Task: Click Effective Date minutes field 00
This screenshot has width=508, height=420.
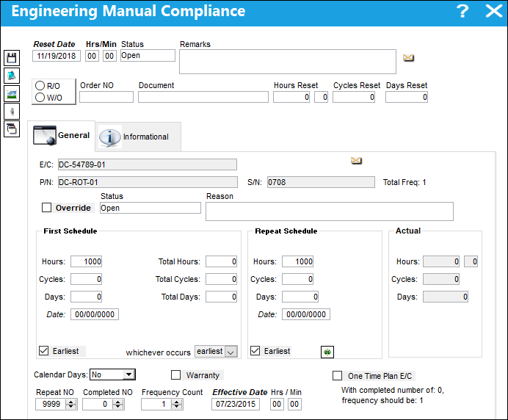Action: pyautogui.click(x=294, y=404)
